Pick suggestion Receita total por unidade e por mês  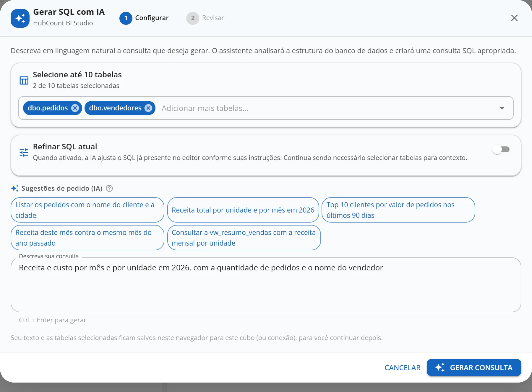click(x=243, y=210)
